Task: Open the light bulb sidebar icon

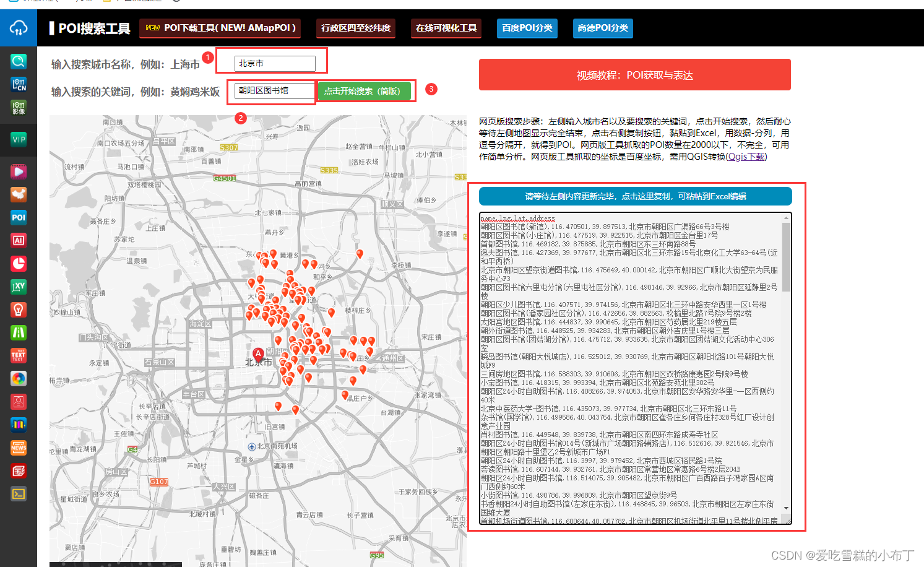Action: click(x=19, y=309)
